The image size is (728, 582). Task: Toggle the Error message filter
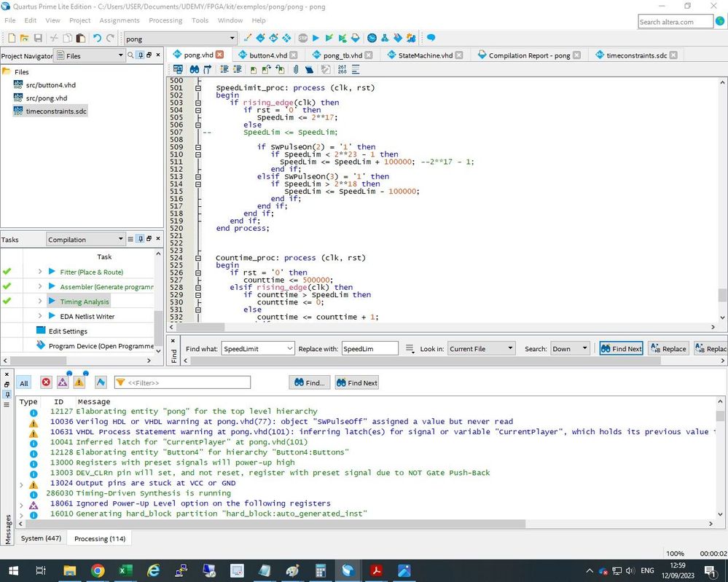pos(46,382)
